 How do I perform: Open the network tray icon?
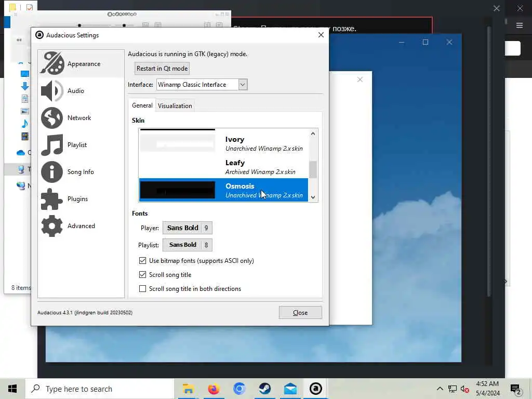[x=453, y=389]
